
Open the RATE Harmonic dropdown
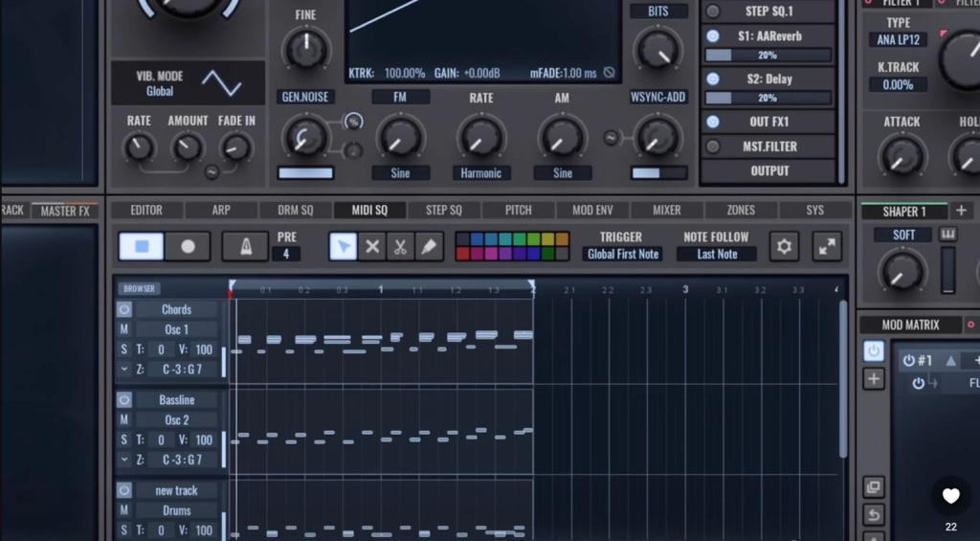(x=481, y=173)
